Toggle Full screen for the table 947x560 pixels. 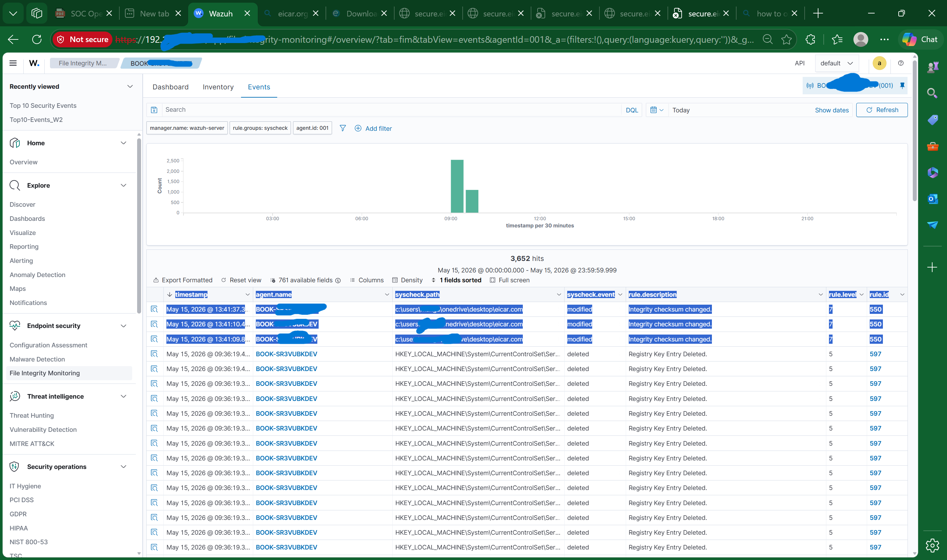click(510, 280)
